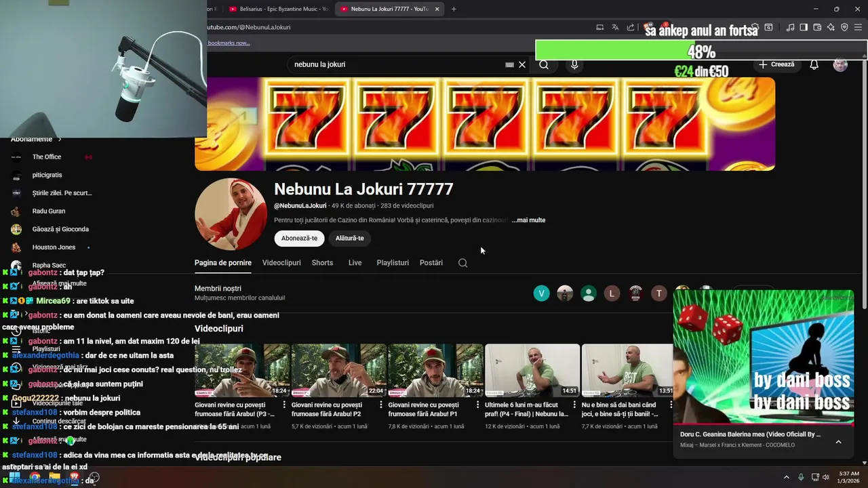This screenshot has height=488, width=868.
Task: Click the @NebunuLaJokuri channel handle
Action: 300,205
